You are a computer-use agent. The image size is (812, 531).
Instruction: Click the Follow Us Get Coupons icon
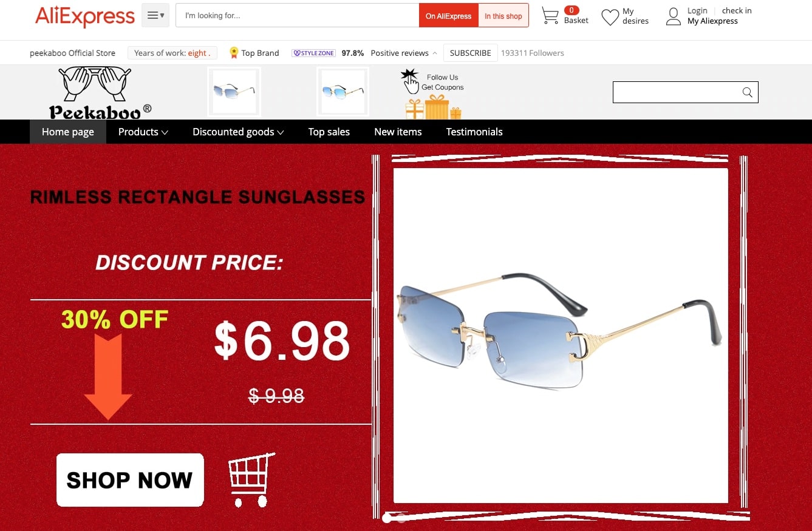point(432,93)
